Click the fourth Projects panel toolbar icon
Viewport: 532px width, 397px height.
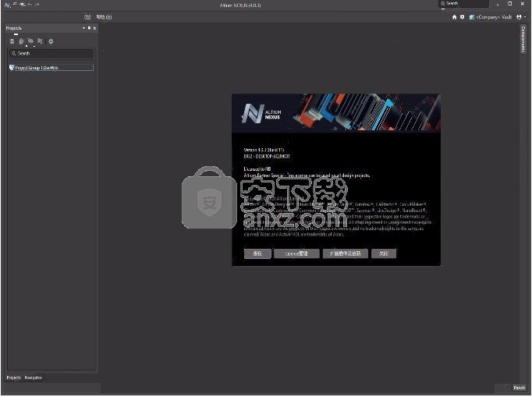[x=40, y=41]
